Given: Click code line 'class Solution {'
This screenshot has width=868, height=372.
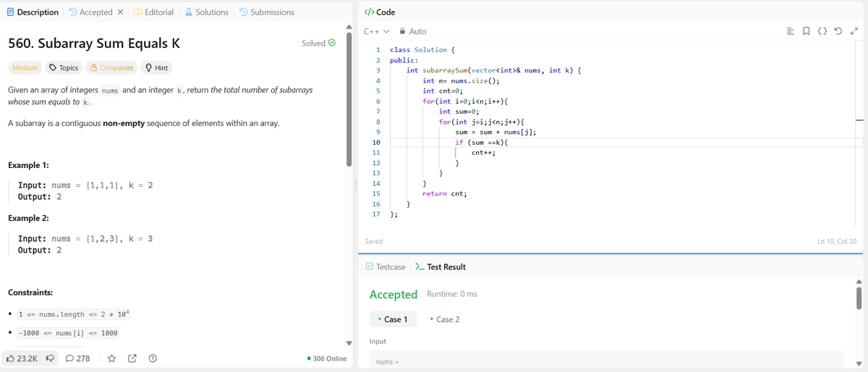Looking at the screenshot, I should [x=422, y=50].
